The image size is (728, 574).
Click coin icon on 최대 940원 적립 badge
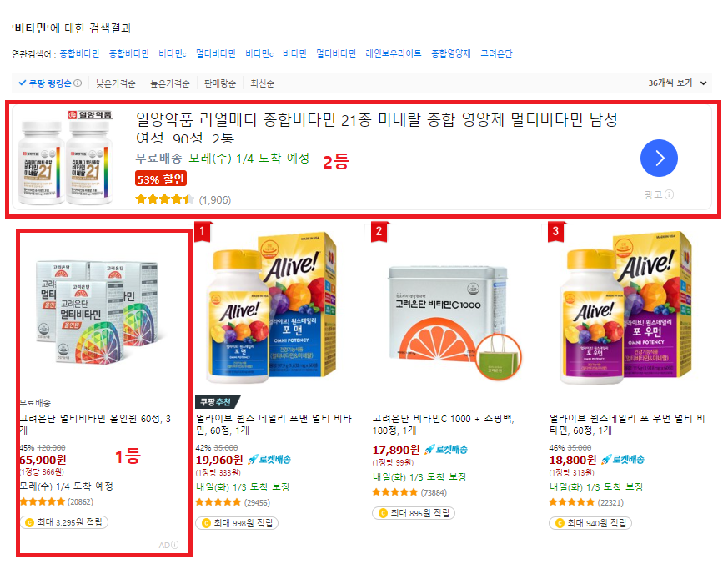pyautogui.click(x=560, y=523)
